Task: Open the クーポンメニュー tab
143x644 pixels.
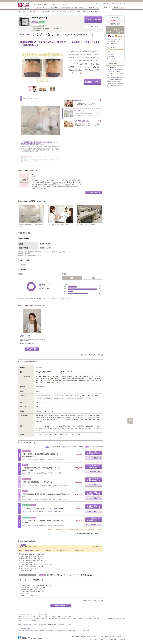Action: [38, 35]
